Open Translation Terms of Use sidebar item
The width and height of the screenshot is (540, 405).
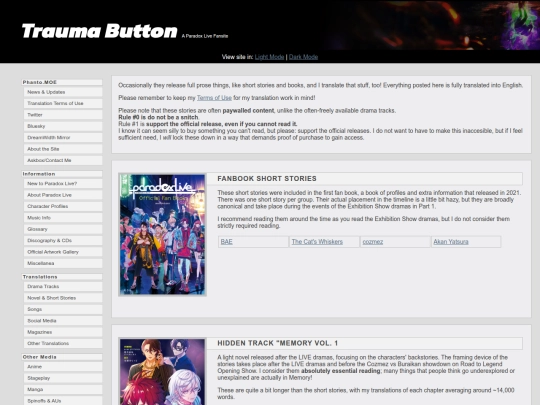[63, 103]
